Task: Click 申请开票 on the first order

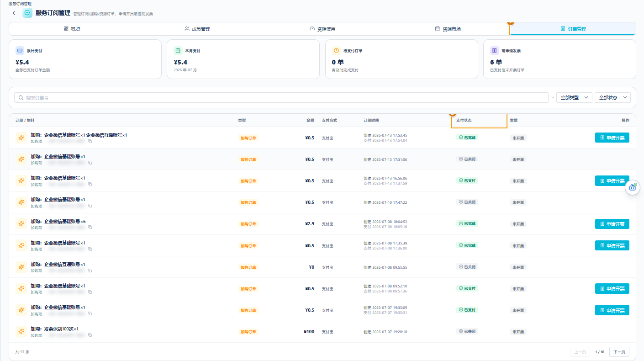Action: point(612,138)
